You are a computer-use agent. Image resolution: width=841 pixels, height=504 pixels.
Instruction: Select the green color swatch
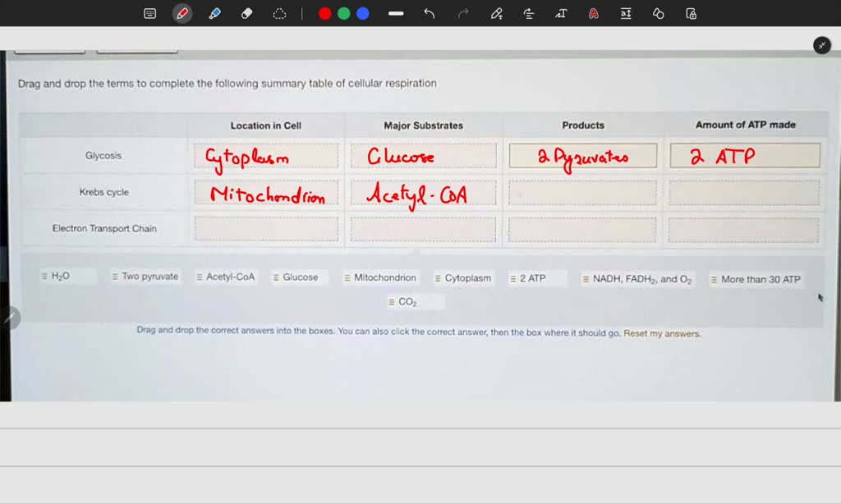click(x=344, y=12)
